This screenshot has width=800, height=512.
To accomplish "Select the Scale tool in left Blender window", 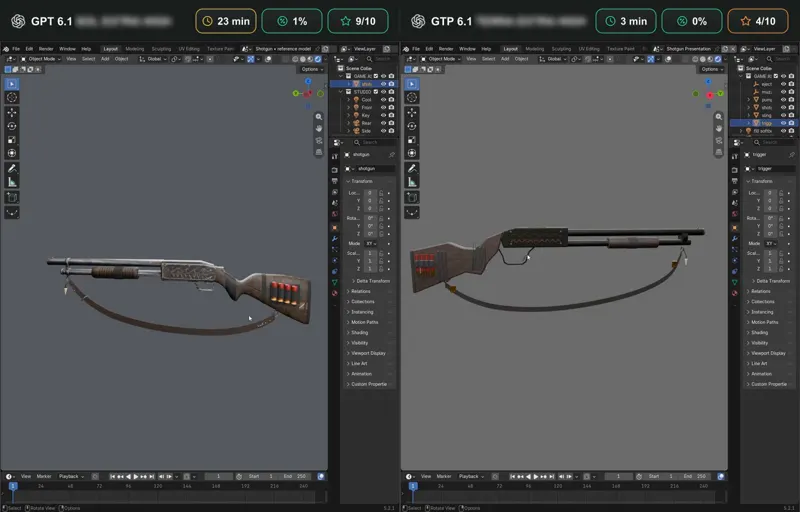I will (x=12, y=139).
